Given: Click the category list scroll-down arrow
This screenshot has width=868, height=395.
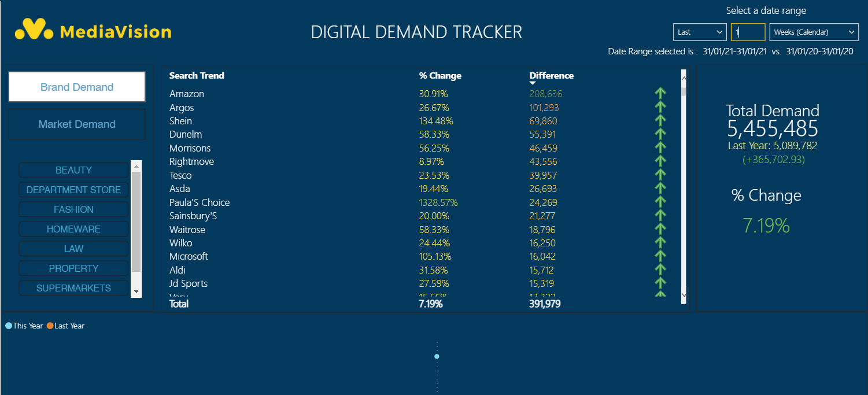Looking at the screenshot, I should click(136, 292).
